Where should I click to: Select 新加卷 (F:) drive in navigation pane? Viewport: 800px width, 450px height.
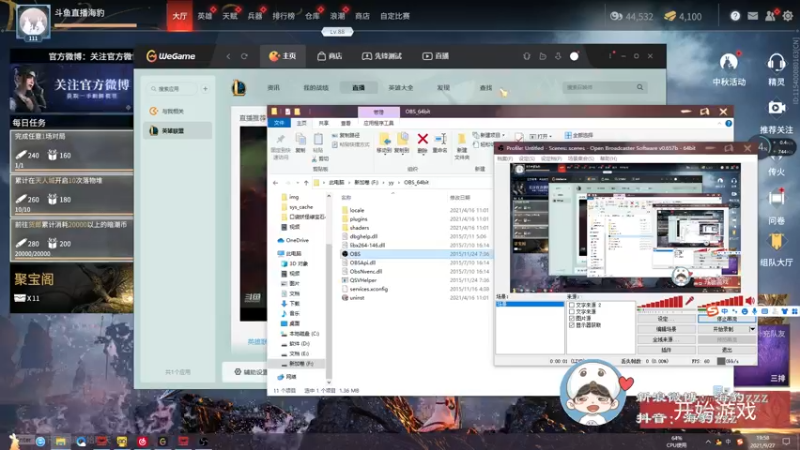(x=301, y=364)
